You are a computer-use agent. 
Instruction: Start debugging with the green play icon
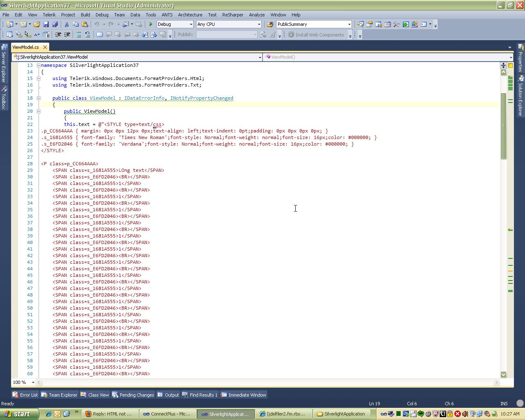pyautogui.click(x=151, y=24)
